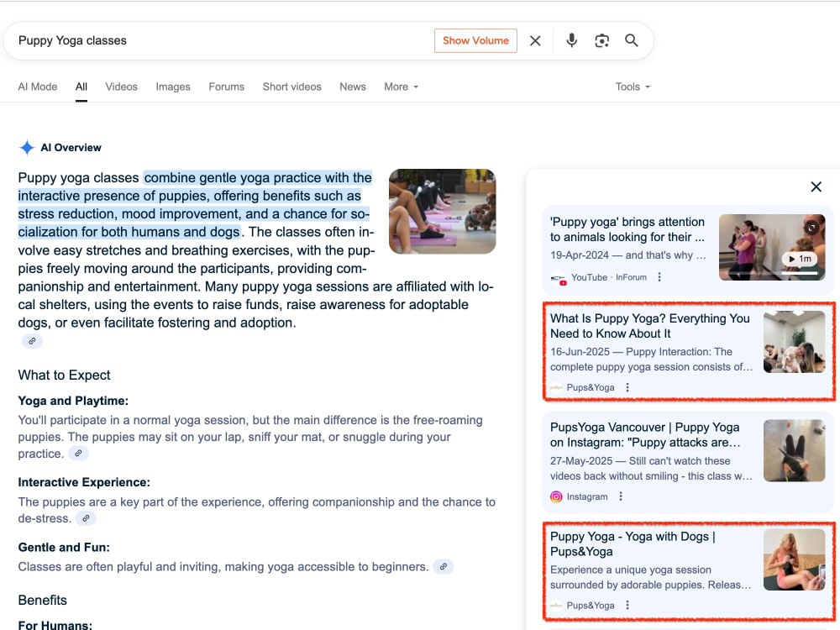840x630 pixels.
Task: Click the YouTube source icon in first card
Action: [559, 279]
